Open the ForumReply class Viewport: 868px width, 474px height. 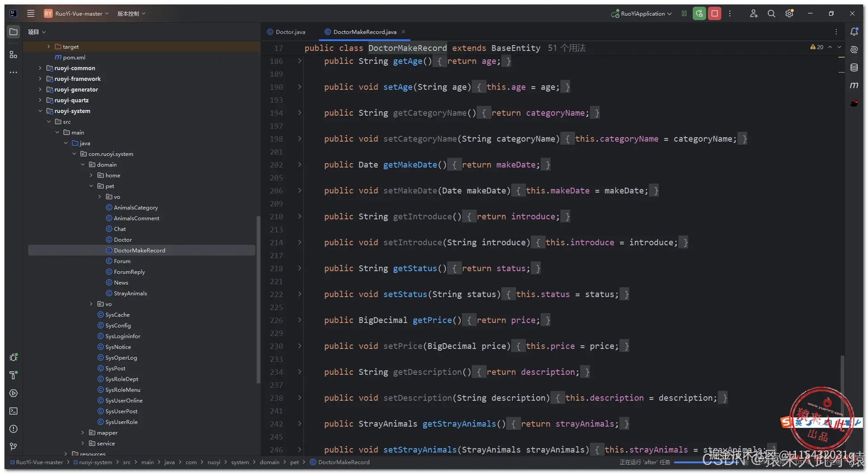point(125,272)
